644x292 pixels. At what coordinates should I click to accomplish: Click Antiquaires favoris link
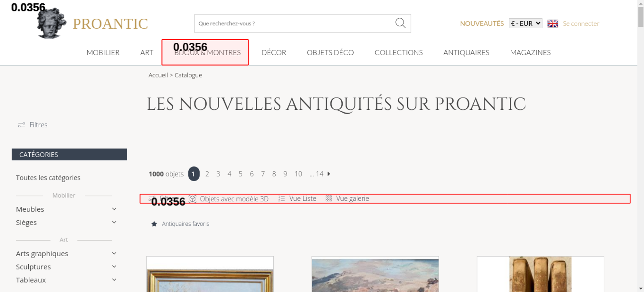click(185, 224)
